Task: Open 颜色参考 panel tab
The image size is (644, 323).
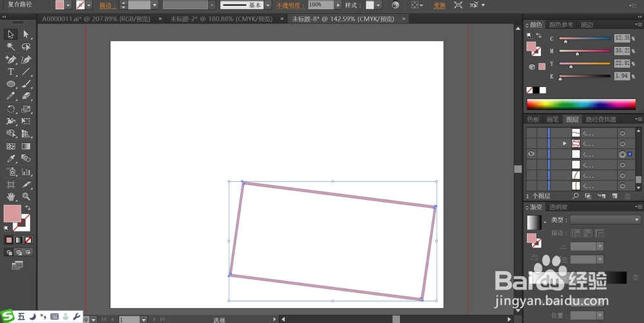Action: coord(561,24)
